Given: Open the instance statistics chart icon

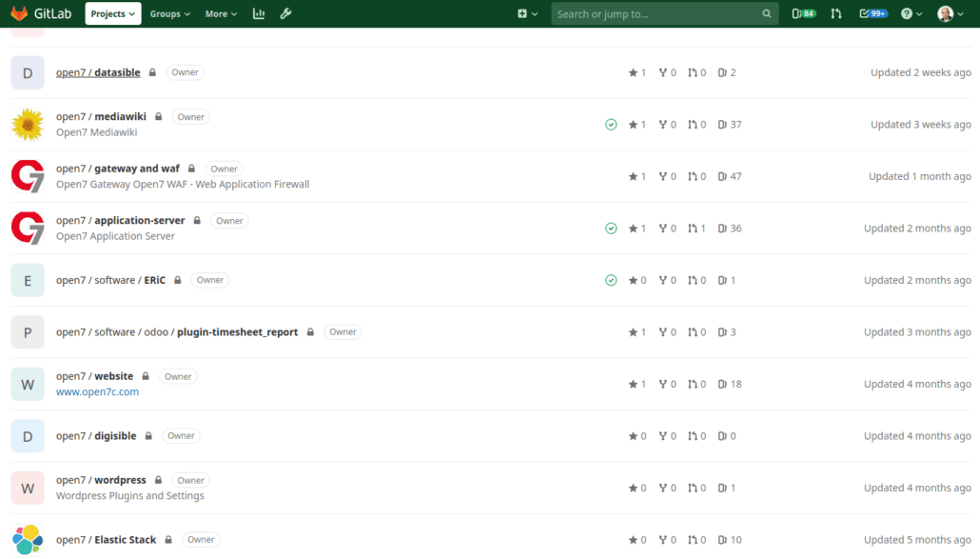Looking at the screenshot, I should [x=259, y=13].
